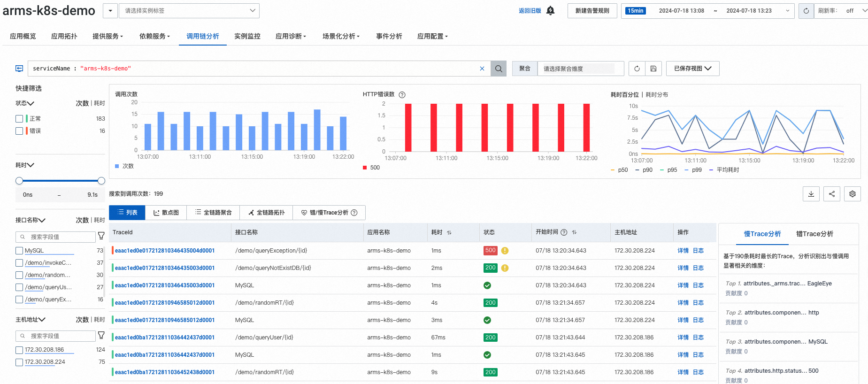
Task: Click the start time column help icon
Action: pyautogui.click(x=564, y=232)
